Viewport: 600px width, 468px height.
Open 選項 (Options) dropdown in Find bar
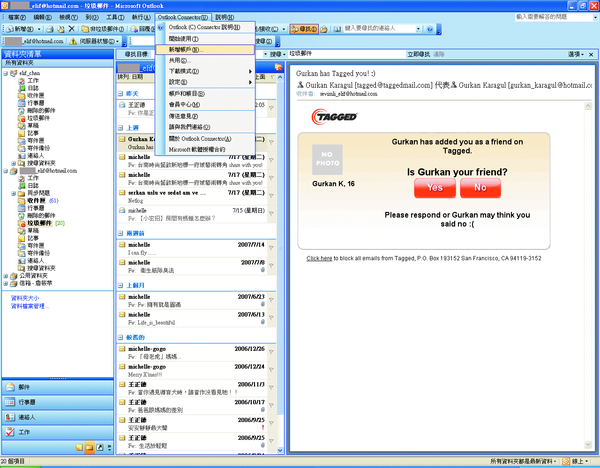(x=576, y=54)
